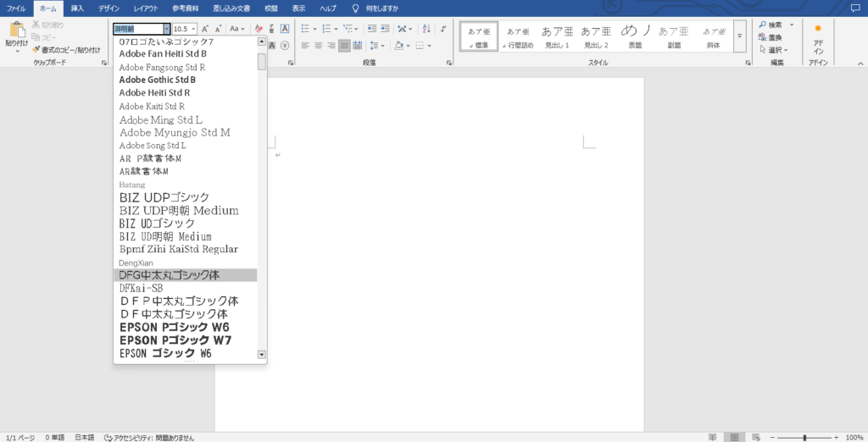Click the zoom slider in status bar
Viewport: 868px width, 442px height.
[x=804, y=437]
